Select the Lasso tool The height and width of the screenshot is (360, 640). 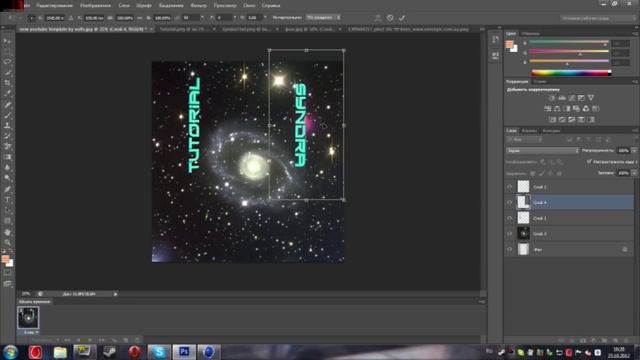pos(7,62)
